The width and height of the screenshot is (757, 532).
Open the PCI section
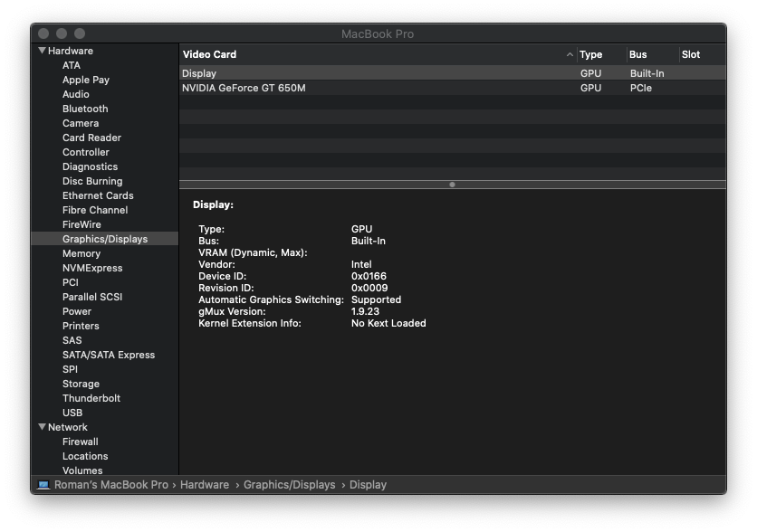coord(71,282)
